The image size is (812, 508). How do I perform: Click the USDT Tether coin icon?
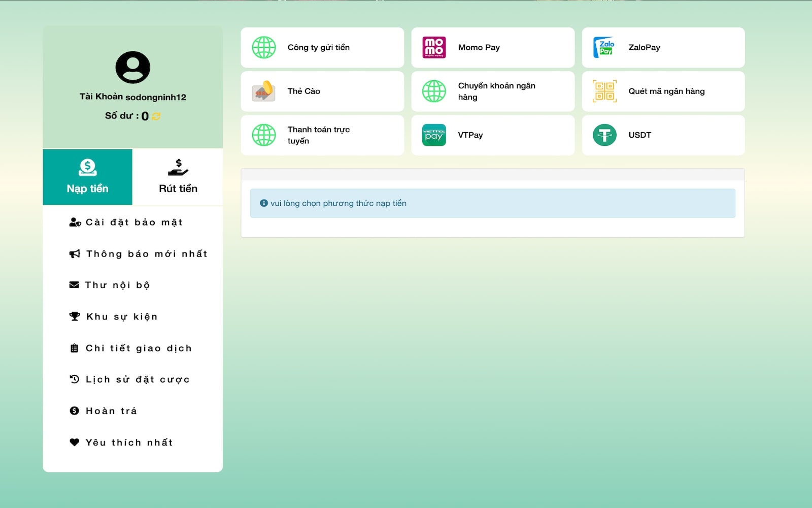[x=604, y=135]
